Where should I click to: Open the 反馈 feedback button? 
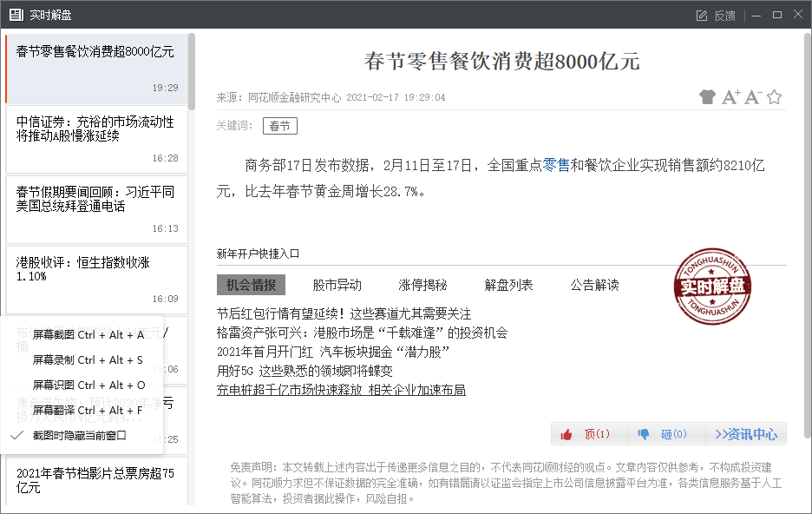click(716, 16)
